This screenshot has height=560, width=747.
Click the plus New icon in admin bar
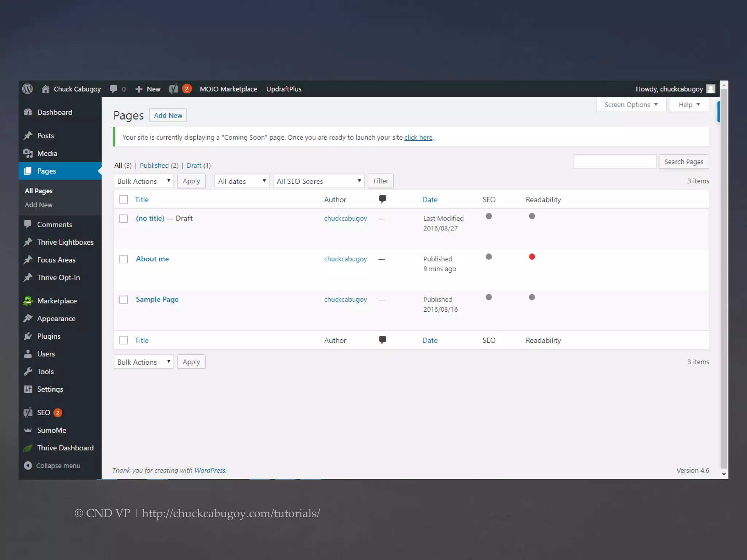tap(139, 89)
